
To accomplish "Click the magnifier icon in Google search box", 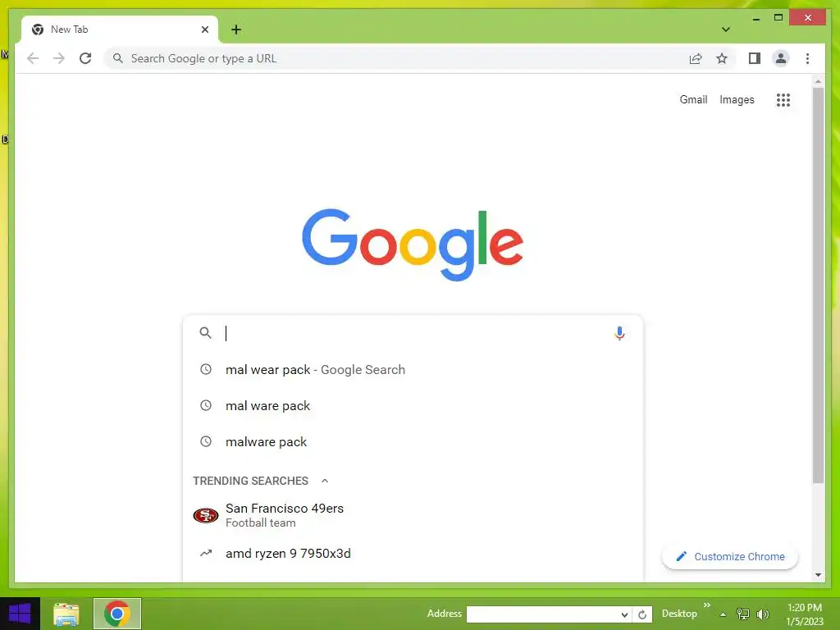I will tap(205, 333).
